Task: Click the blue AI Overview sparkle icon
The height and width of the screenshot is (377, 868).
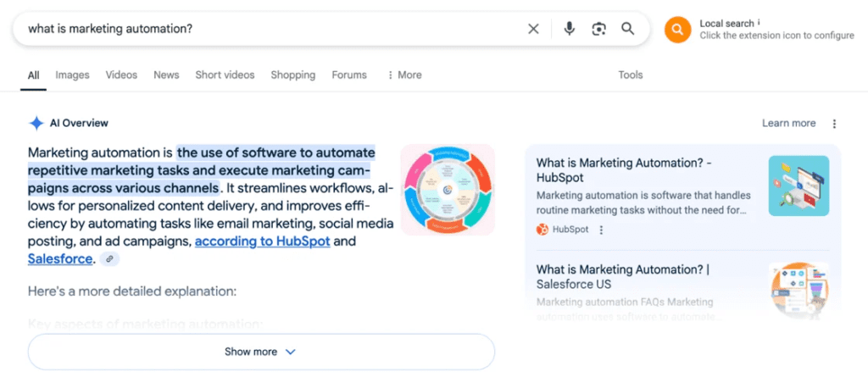Action: pos(36,123)
